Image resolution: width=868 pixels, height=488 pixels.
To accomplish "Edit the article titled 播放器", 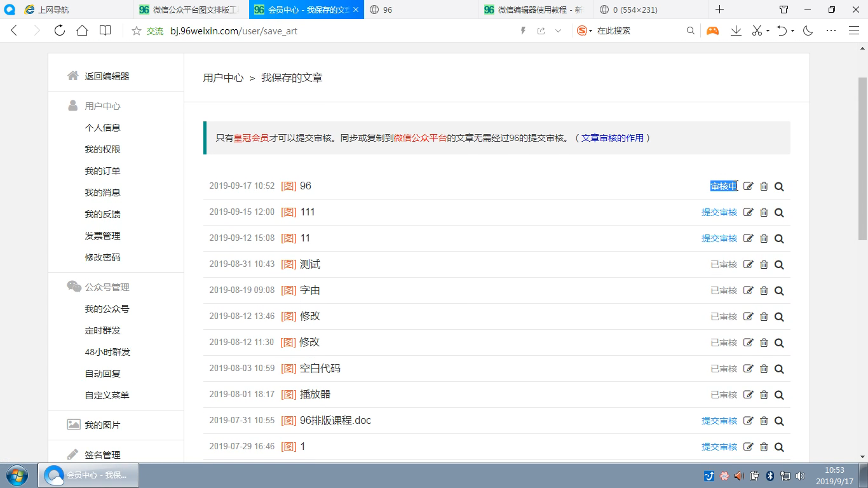I will click(x=749, y=395).
